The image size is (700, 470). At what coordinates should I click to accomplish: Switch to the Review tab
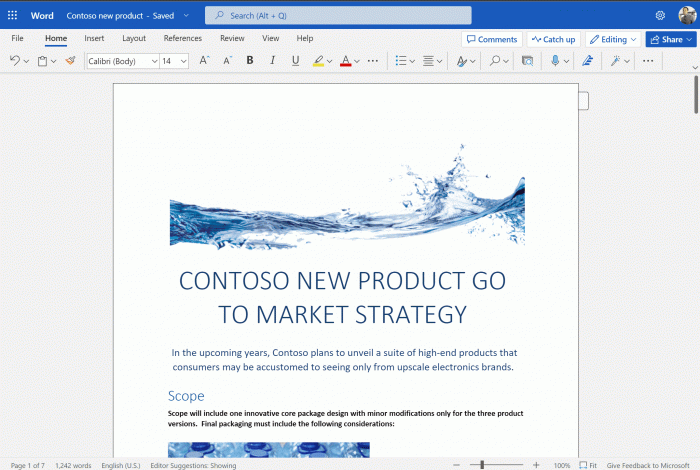coord(232,38)
